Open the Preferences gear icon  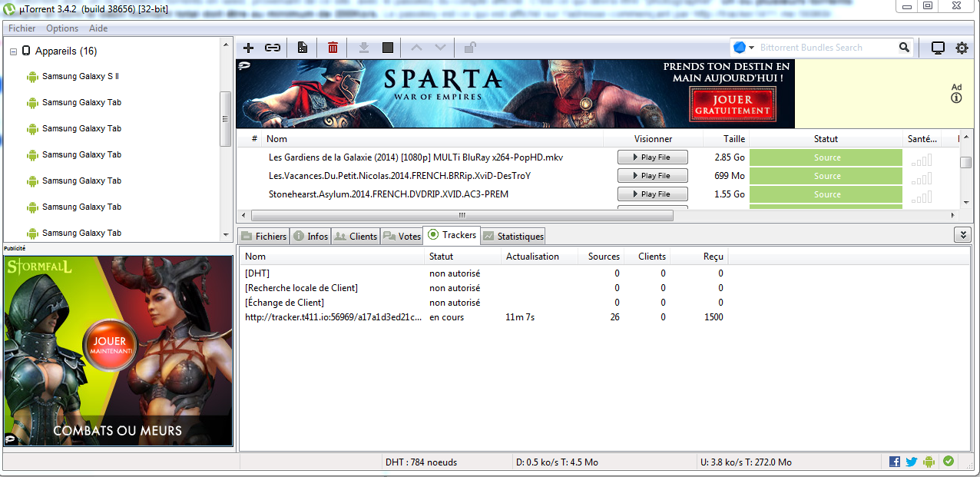point(962,48)
